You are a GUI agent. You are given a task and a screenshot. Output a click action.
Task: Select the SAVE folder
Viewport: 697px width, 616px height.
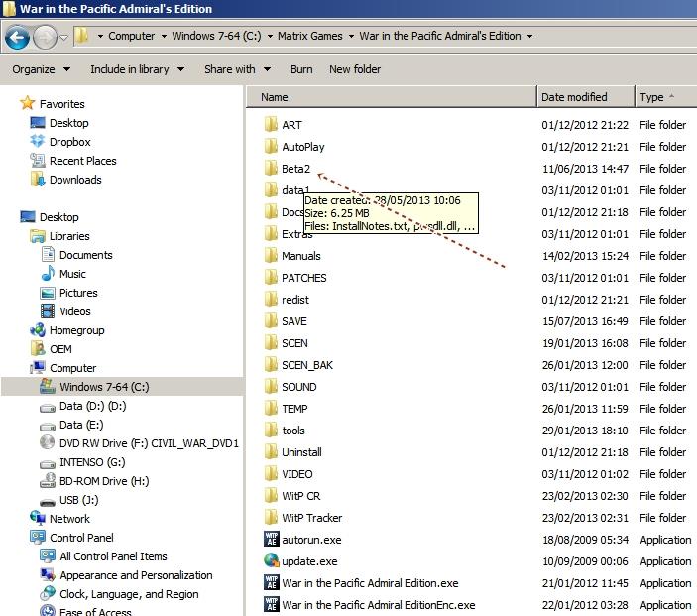click(286, 321)
